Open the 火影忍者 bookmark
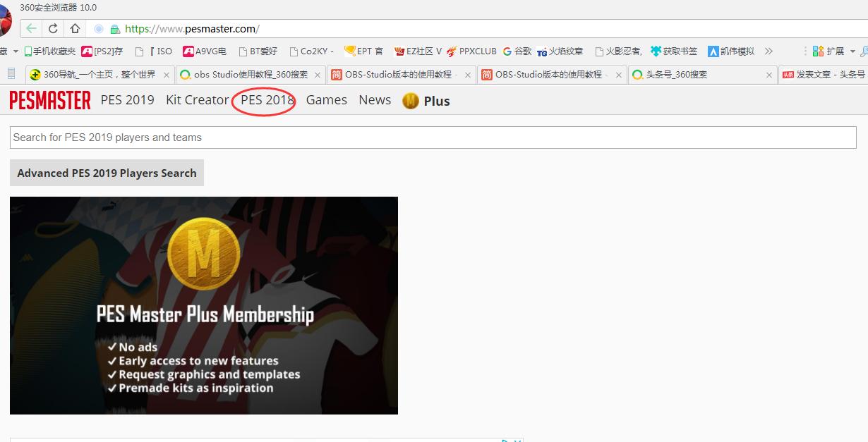Image resolution: width=868 pixels, height=442 pixels. [618, 51]
